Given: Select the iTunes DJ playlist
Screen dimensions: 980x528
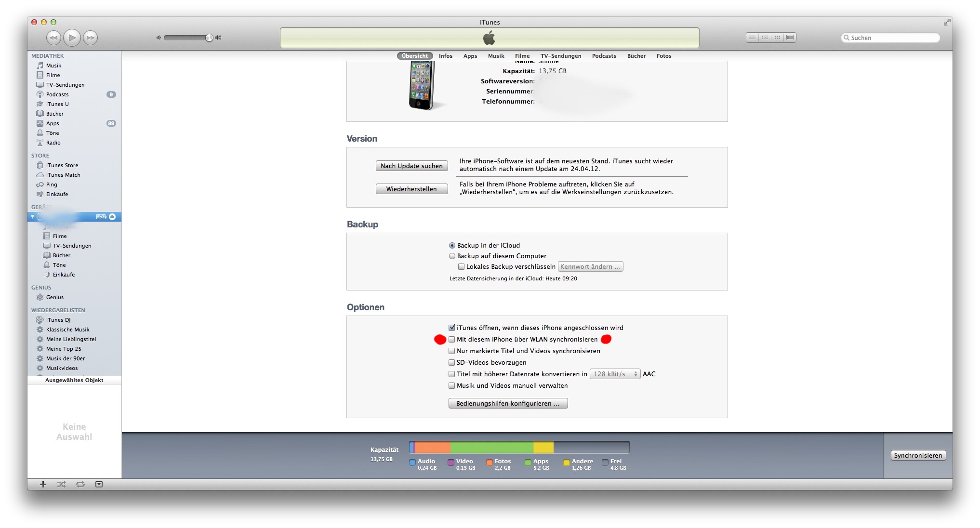Looking at the screenshot, I should [x=58, y=320].
